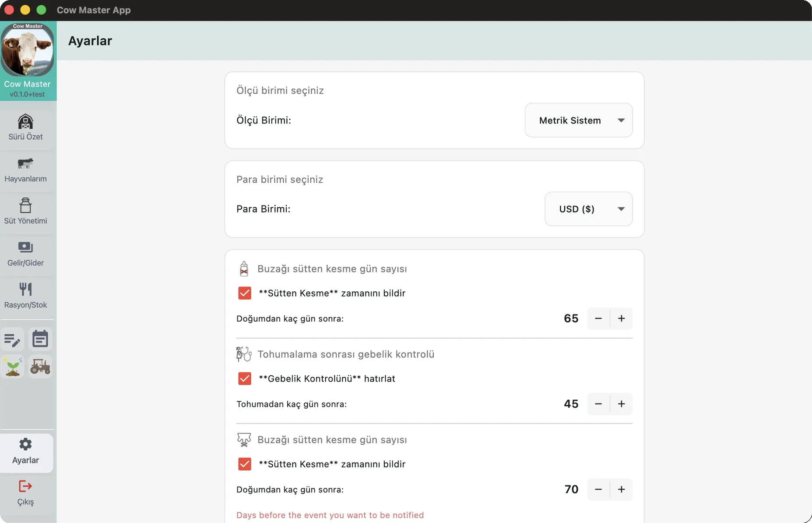Viewport: 812px width, 523px height.
Task: Expand the USD ($) currency dropdown
Action: pyautogui.click(x=588, y=209)
